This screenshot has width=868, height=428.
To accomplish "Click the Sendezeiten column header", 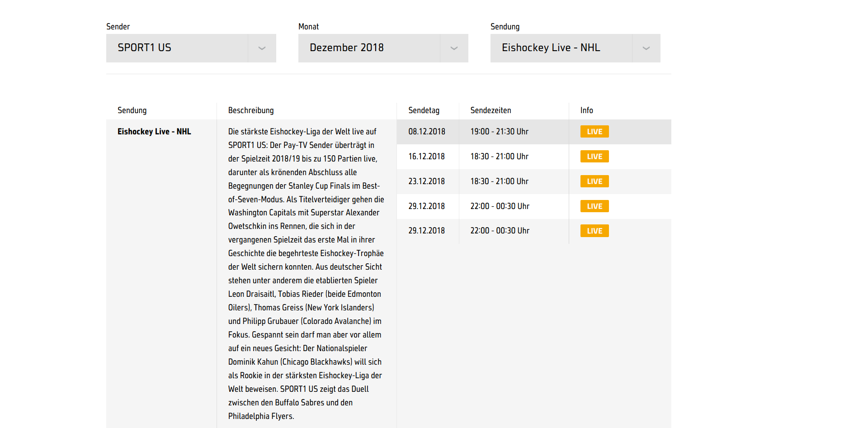I will 491,110.
